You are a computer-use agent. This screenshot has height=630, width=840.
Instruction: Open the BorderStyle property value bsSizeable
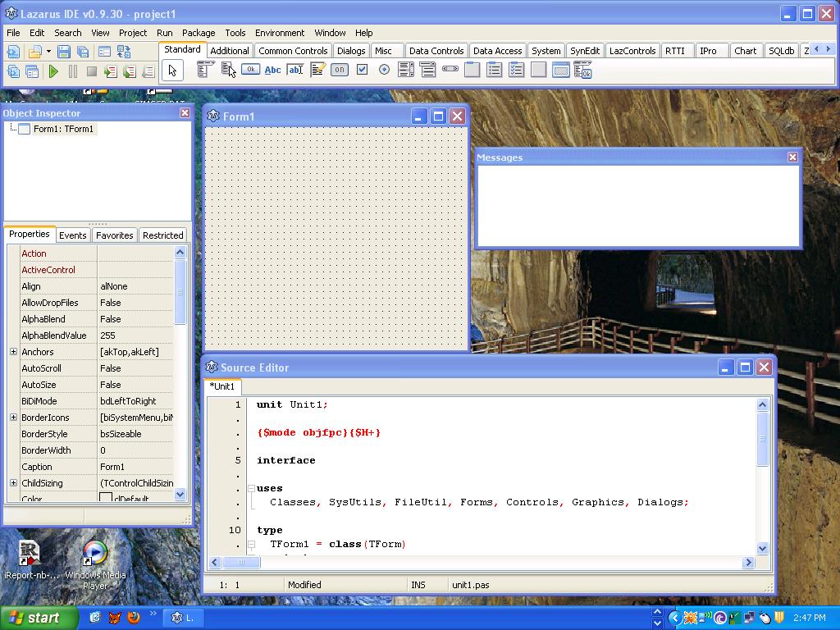[131, 434]
